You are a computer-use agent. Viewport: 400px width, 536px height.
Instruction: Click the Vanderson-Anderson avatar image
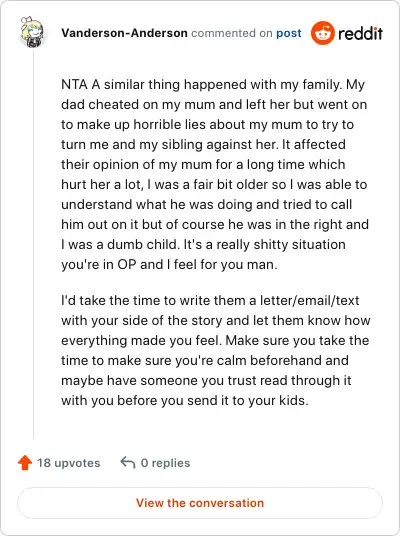32,32
